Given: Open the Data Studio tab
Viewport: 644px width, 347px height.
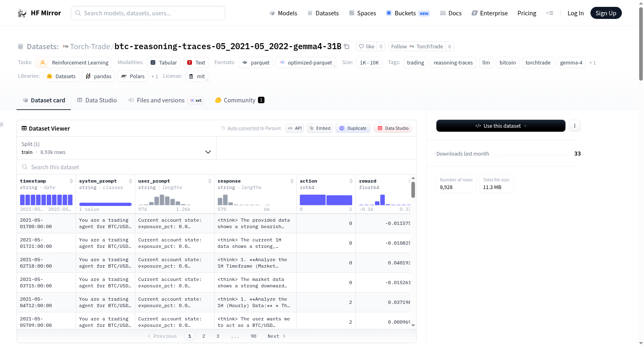Looking at the screenshot, I should 97,100.
